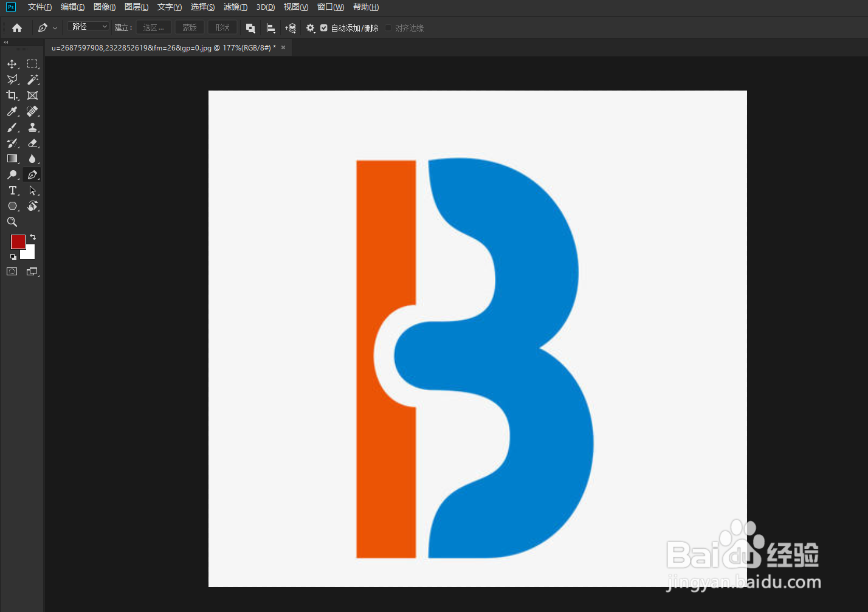Select the Frame tool

pyautogui.click(x=33, y=95)
